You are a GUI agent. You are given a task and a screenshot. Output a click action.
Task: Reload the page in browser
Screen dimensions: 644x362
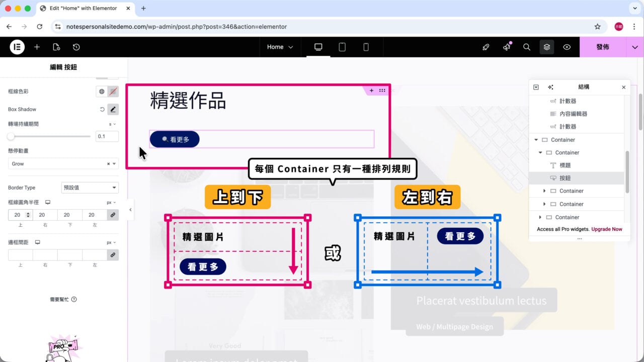(x=40, y=27)
